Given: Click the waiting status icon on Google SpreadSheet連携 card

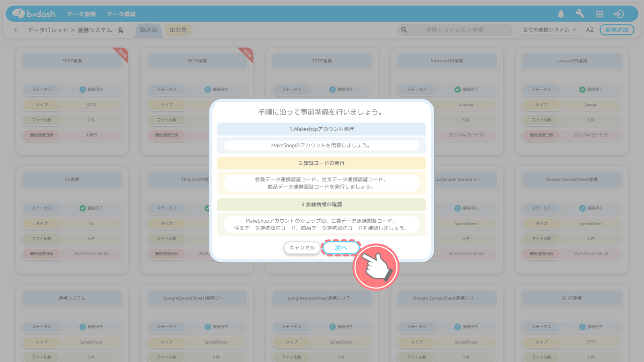Looking at the screenshot, I should coord(582,208).
